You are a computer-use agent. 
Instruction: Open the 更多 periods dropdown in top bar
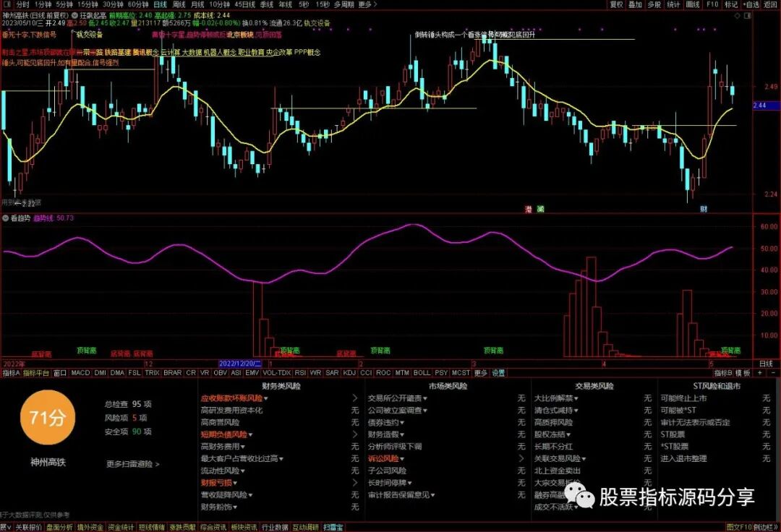[x=367, y=4]
